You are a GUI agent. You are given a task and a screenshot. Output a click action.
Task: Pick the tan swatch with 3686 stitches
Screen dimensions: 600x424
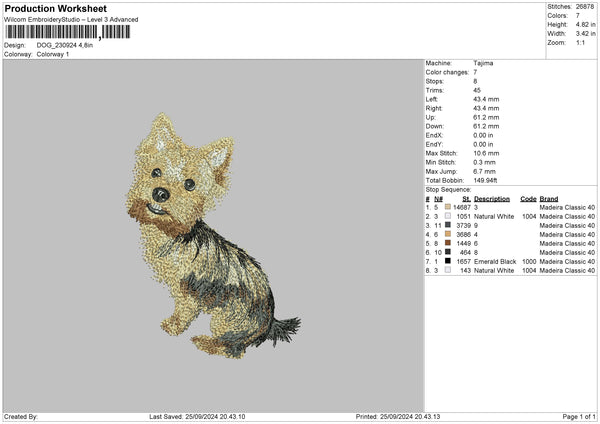pyautogui.click(x=447, y=234)
